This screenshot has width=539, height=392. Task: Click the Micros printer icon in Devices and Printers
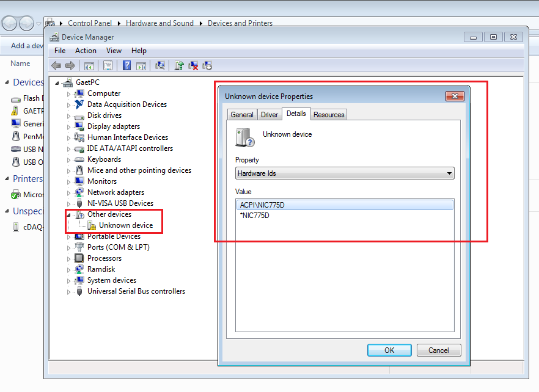(16, 195)
